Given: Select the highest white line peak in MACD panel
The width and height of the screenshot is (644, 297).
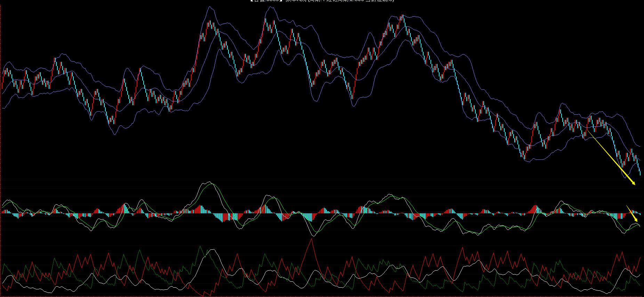Looking at the screenshot, I should 208,182.
